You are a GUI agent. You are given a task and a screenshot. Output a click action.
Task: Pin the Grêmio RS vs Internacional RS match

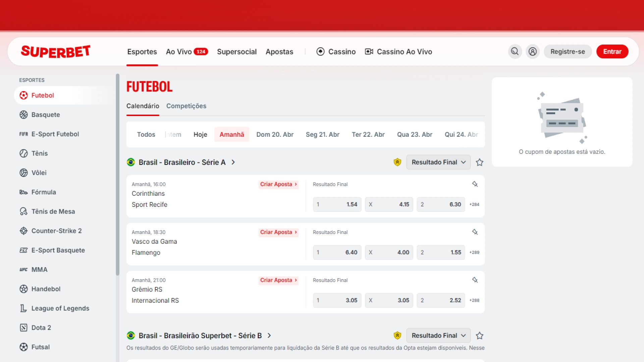pyautogui.click(x=475, y=280)
